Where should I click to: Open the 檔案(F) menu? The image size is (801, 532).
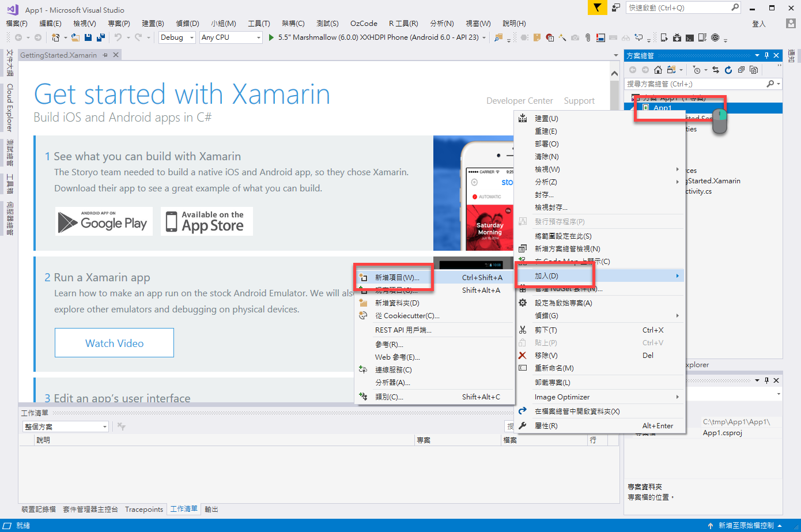click(x=17, y=23)
